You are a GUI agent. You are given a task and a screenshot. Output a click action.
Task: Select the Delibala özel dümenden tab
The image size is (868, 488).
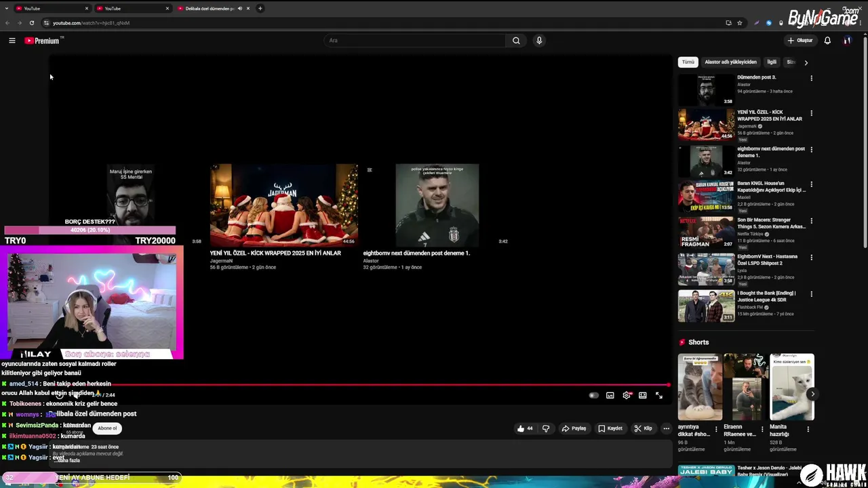coord(210,8)
